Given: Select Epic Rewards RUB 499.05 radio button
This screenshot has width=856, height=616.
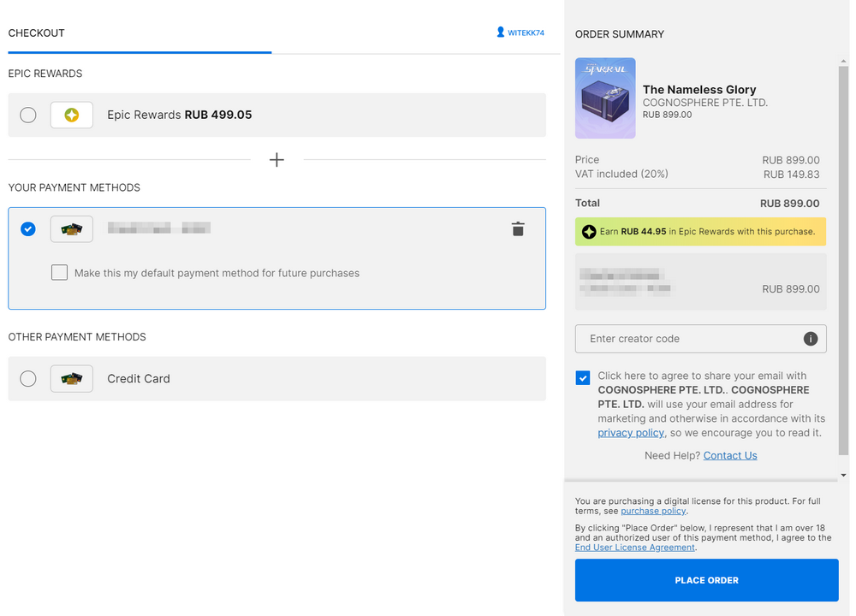Looking at the screenshot, I should [28, 115].
